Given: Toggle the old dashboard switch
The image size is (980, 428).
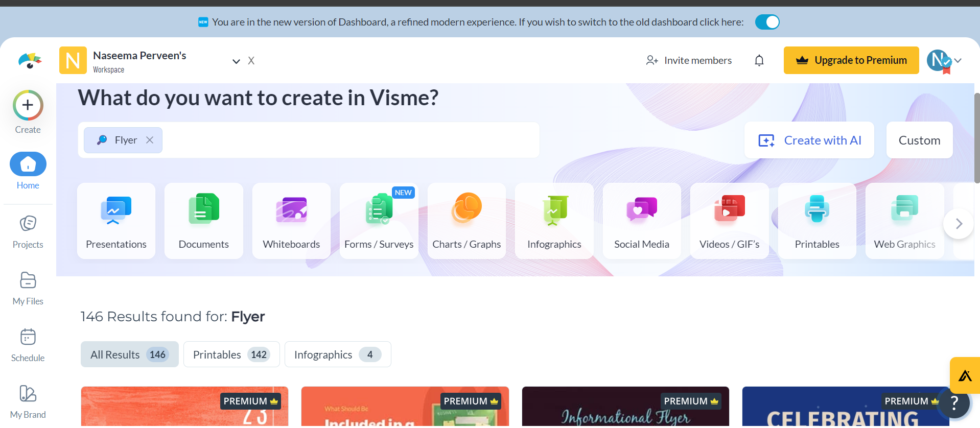Looking at the screenshot, I should [767, 22].
